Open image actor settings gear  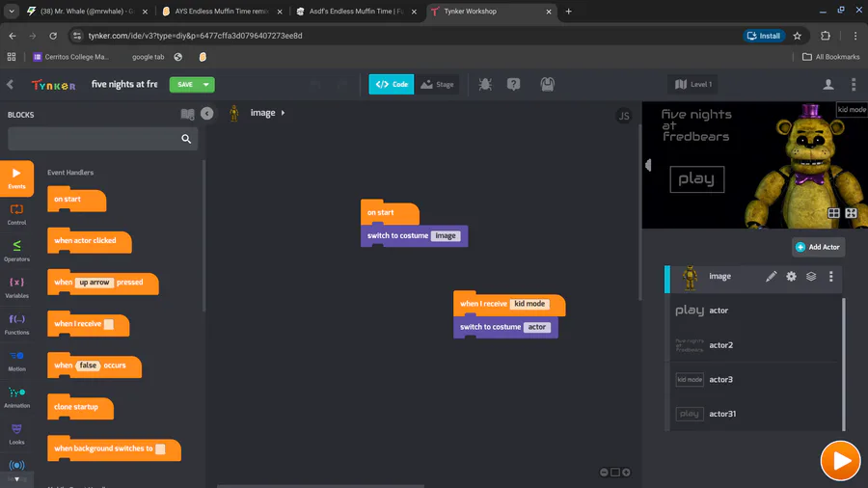(791, 276)
